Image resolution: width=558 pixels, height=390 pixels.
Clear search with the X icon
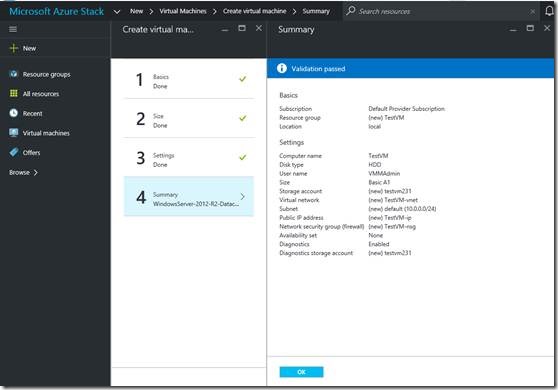[x=532, y=12]
